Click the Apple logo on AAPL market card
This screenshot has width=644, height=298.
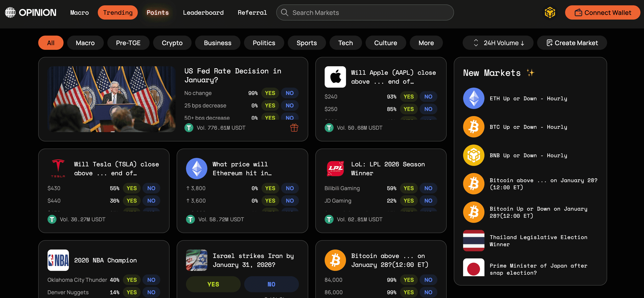[x=335, y=77]
